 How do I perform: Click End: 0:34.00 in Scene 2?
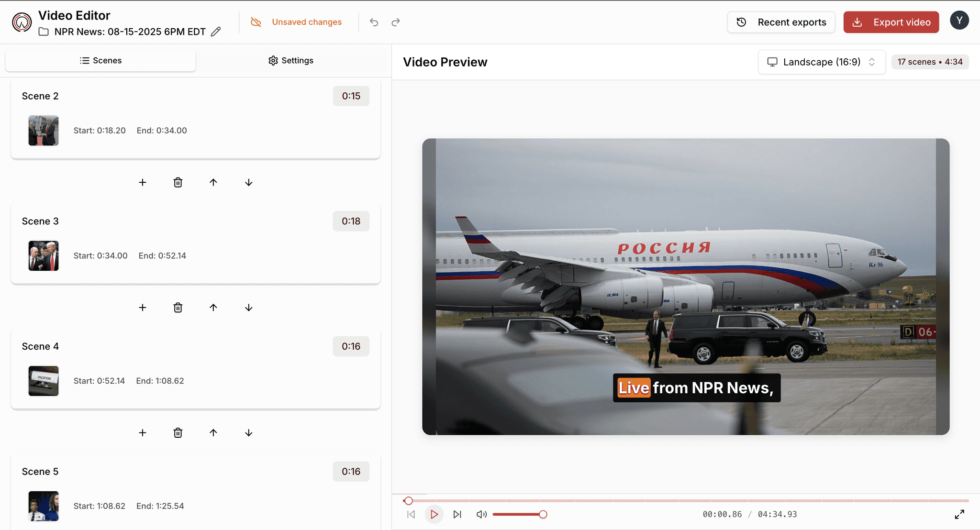point(162,131)
